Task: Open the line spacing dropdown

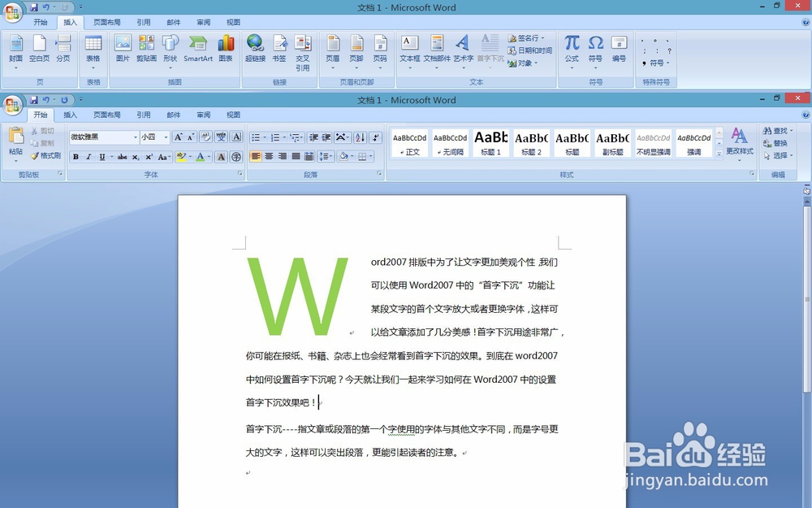Action: 326,156
